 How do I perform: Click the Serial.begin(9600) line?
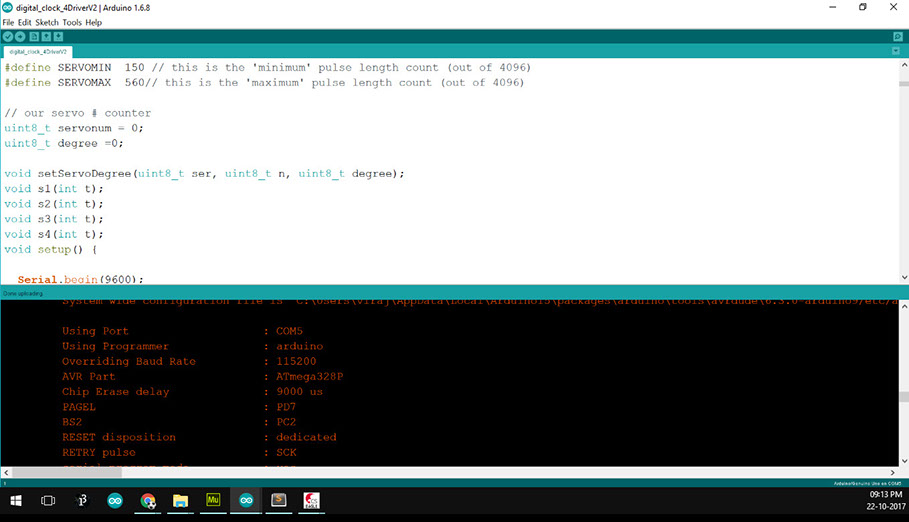tap(80, 279)
